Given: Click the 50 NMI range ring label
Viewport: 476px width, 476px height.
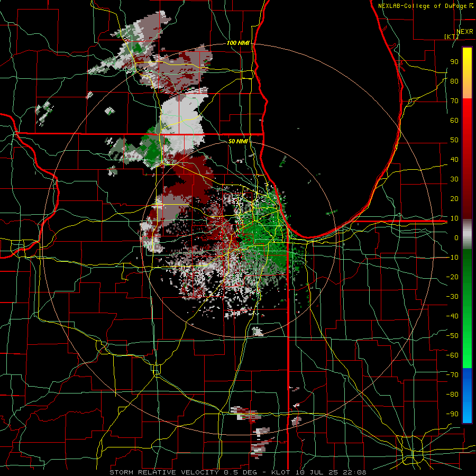Looking at the screenshot, I should pyautogui.click(x=238, y=141).
